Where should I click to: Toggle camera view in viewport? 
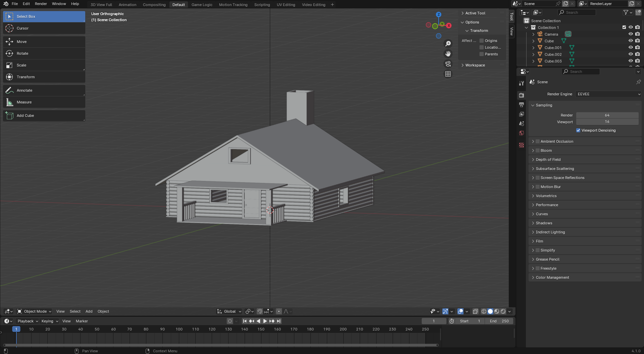448,64
